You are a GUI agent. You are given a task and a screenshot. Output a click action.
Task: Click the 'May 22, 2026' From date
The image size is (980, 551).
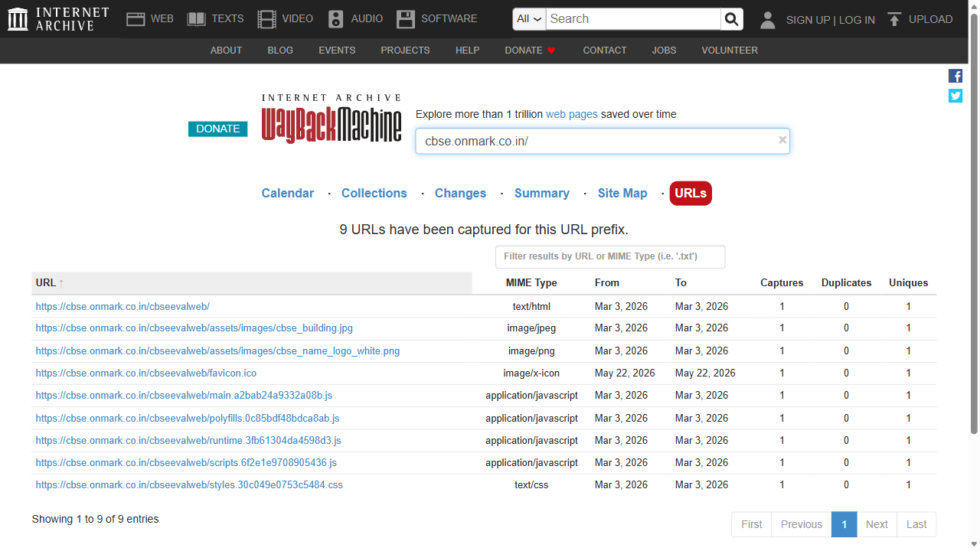coord(625,373)
